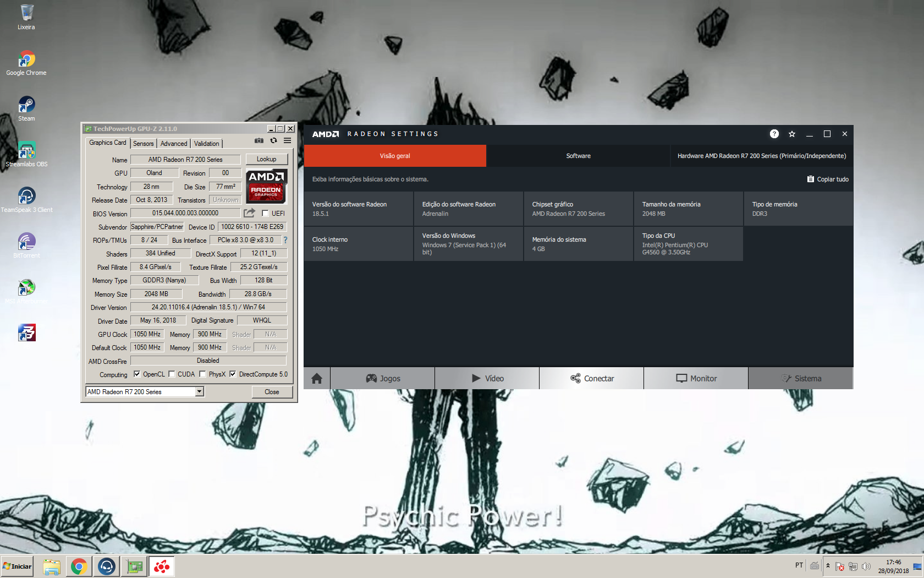The image size is (924, 578).
Task: Switch to Advanced tab
Action: point(174,144)
